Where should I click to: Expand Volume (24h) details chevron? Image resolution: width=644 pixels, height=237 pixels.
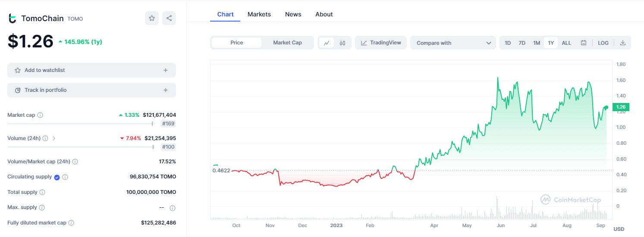point(54,138)
